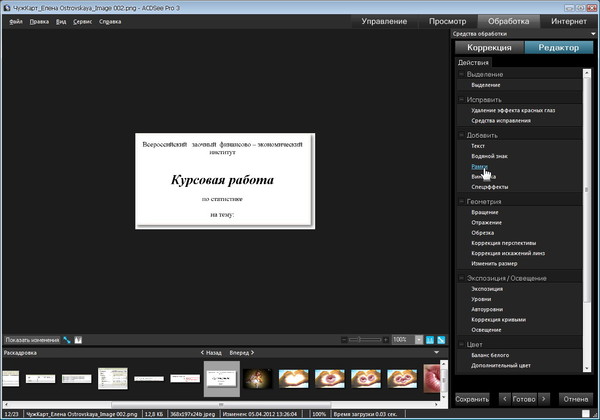Image resolution: width=600 pixels, height=420 pixels.
Task: Open the Вращение tool
Action: [x=485, y=212]
